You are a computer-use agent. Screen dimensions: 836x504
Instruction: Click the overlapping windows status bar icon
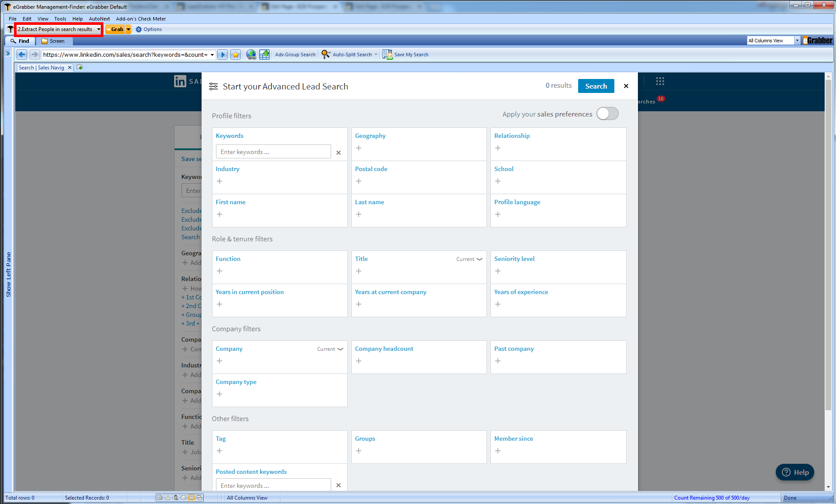tap(199, 497)
